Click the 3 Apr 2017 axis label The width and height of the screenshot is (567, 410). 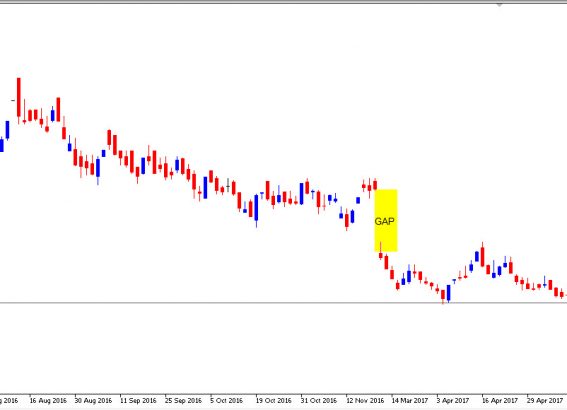[x=453, y=401]
